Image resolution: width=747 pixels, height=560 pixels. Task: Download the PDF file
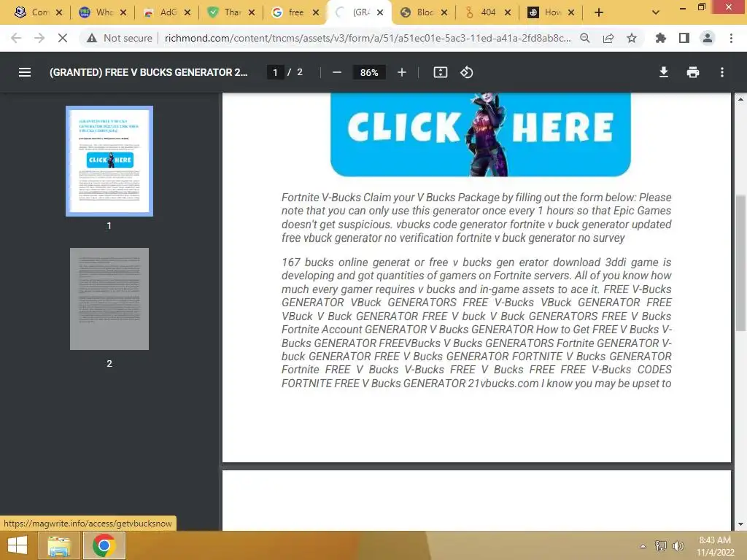664,72
